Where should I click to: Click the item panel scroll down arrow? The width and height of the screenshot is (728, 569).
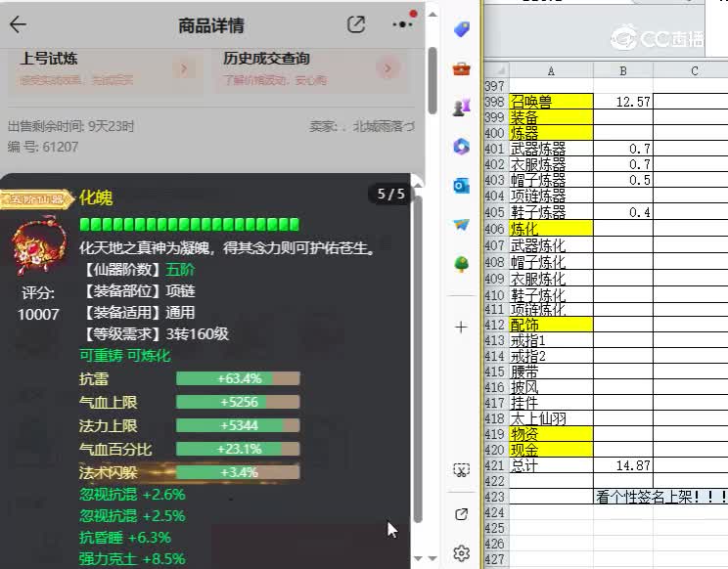pos(418,558)
